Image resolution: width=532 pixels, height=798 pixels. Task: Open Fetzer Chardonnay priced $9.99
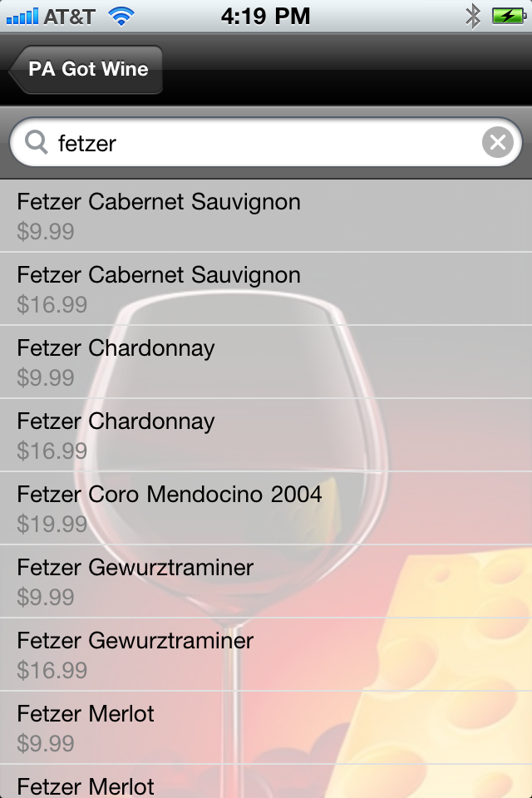tap(266, 362)
